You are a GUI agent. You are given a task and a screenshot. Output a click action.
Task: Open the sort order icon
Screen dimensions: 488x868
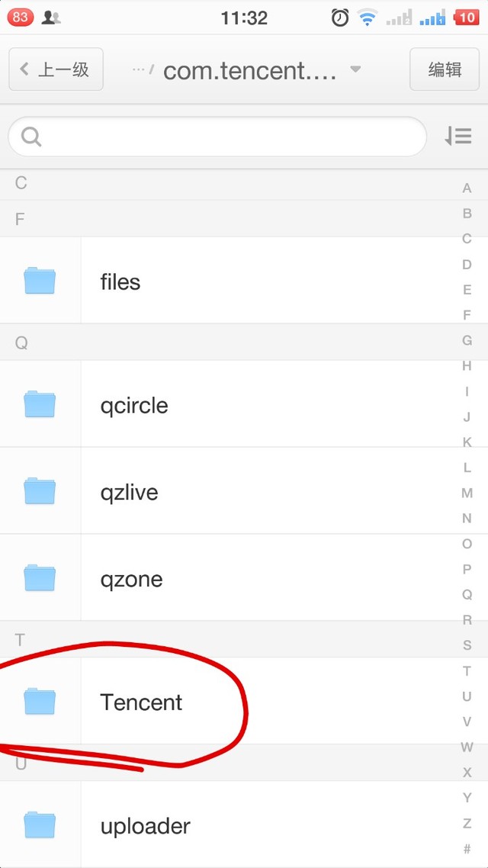458,137
